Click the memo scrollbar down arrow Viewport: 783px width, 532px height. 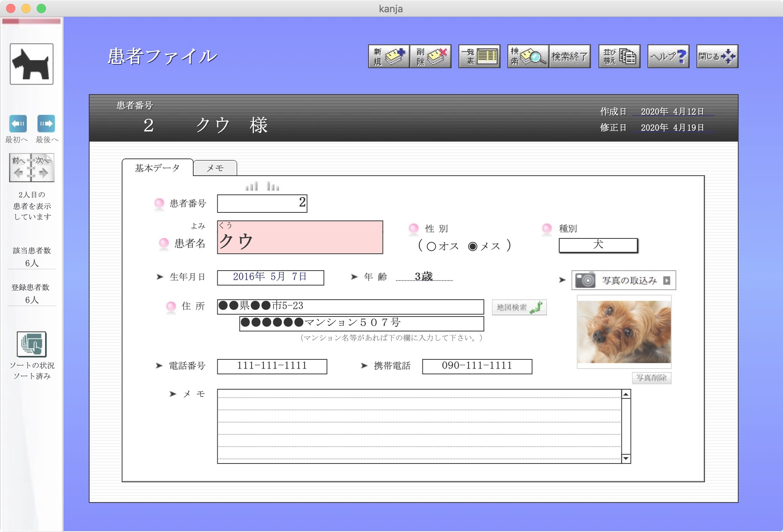click(625, 458)
